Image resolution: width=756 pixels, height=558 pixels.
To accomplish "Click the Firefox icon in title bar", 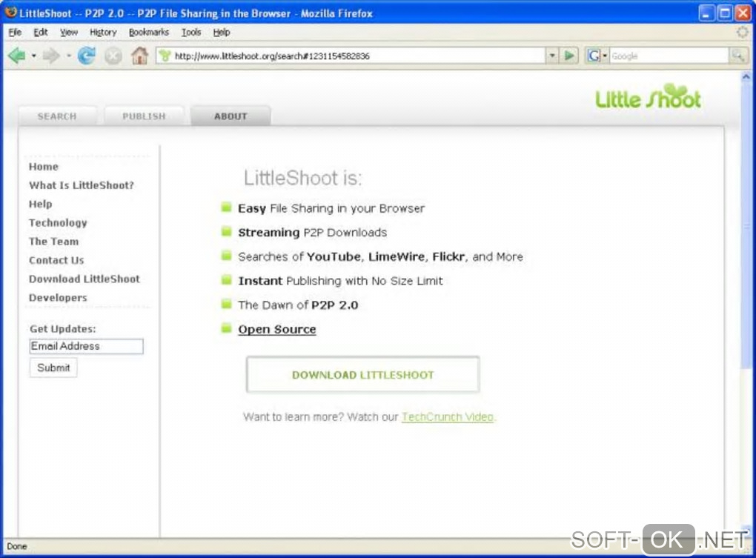I will click(x=10, y=12).
